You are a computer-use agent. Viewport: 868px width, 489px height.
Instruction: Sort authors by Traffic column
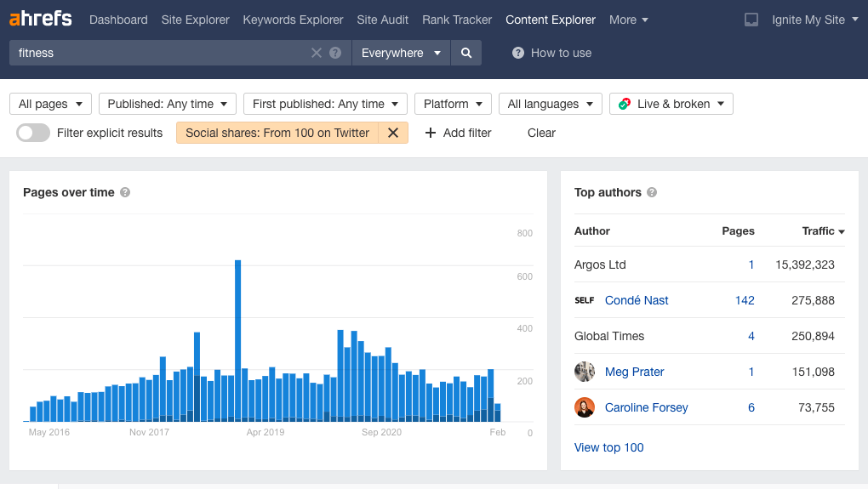(x=823, y=231)
